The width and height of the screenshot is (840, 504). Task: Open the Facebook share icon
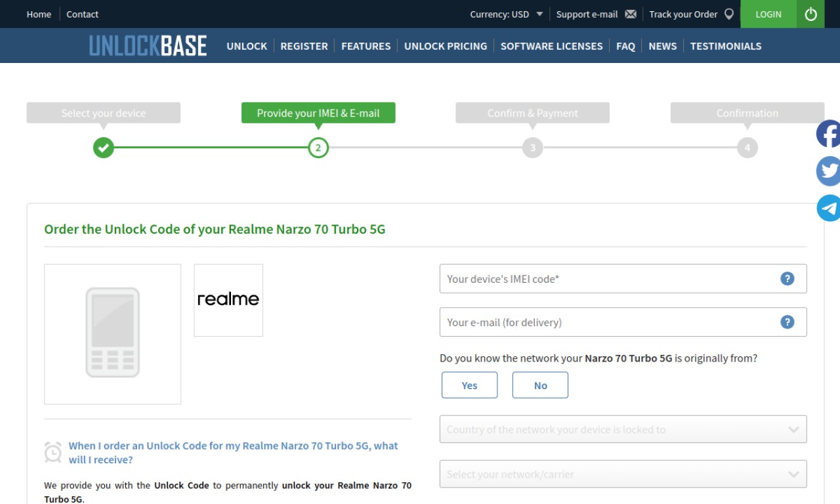(x=828, y=134)
